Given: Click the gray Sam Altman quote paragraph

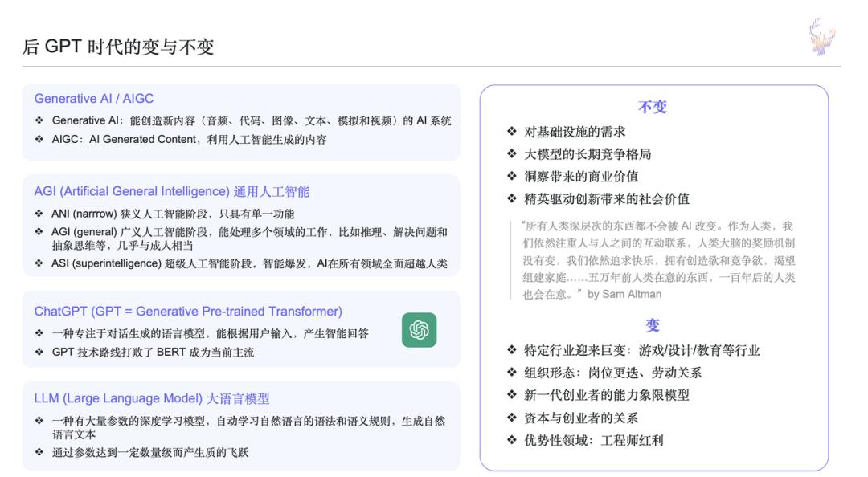Looking at the screenshot, I should click(x=659, y=260).
